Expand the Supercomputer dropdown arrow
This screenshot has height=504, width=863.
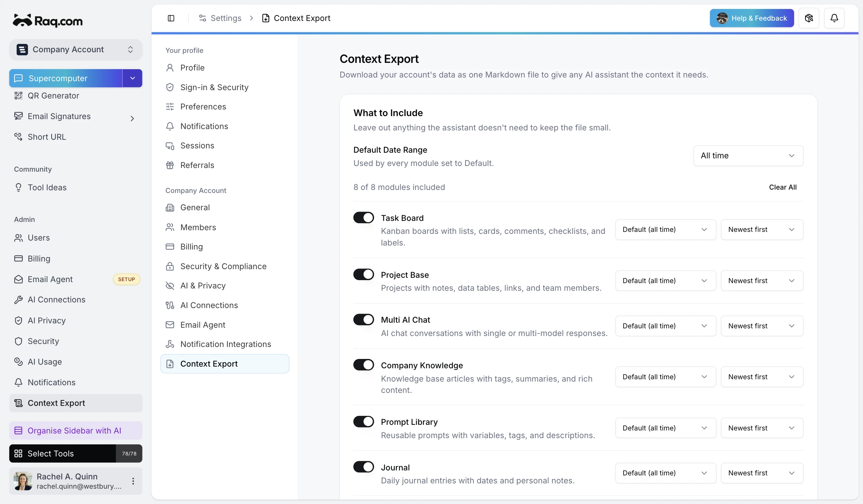[x=132, y=78]
